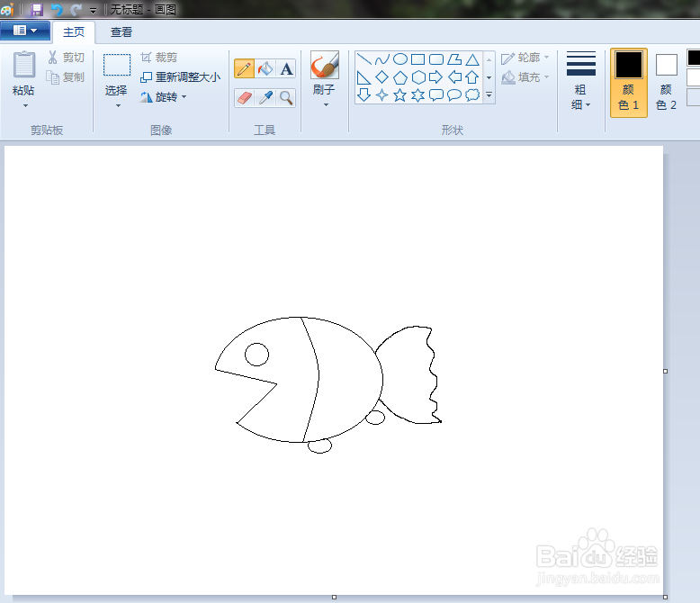The image size is (700, 603).
Task: Choose the Diamond shape
Action: point(382,77)
